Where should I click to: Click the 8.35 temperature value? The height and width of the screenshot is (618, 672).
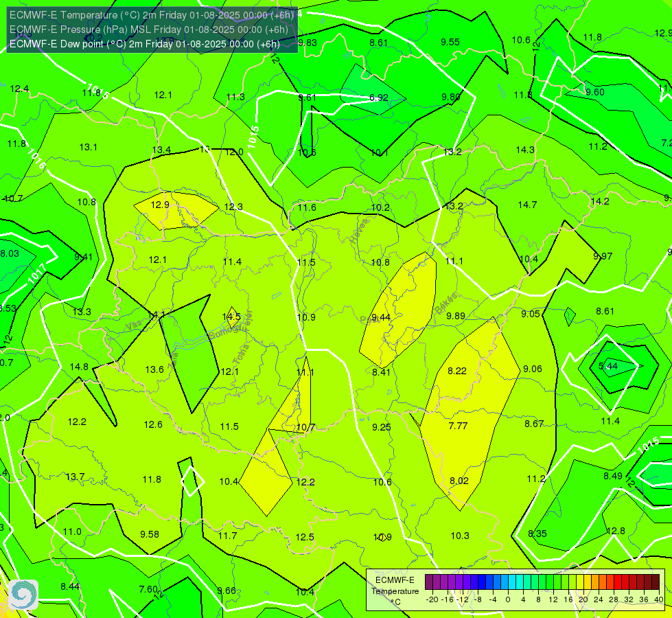point(537,534)
